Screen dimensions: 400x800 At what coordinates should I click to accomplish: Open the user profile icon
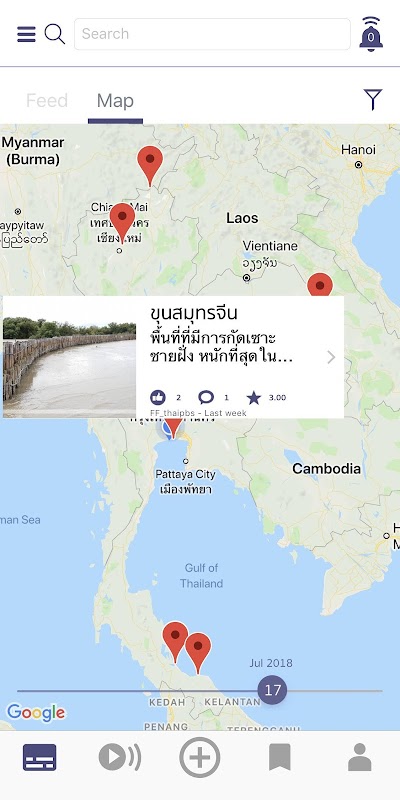coord(360,757)
